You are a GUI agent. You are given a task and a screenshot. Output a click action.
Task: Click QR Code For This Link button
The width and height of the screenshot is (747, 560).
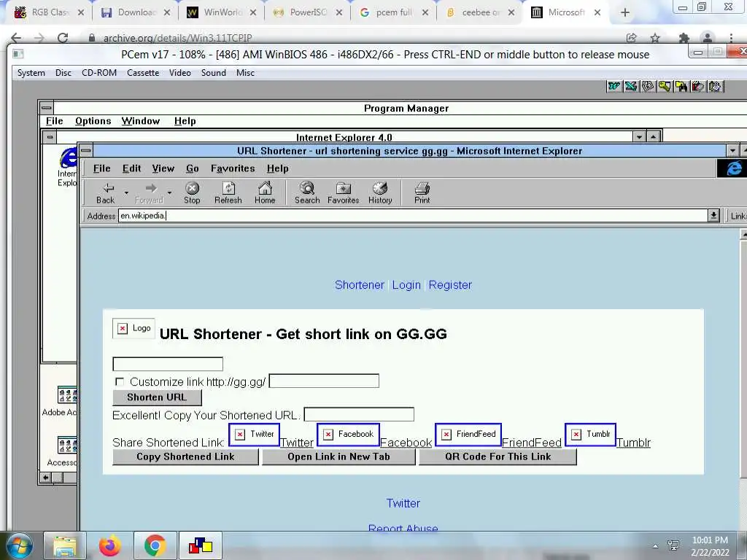click(498, 456)
